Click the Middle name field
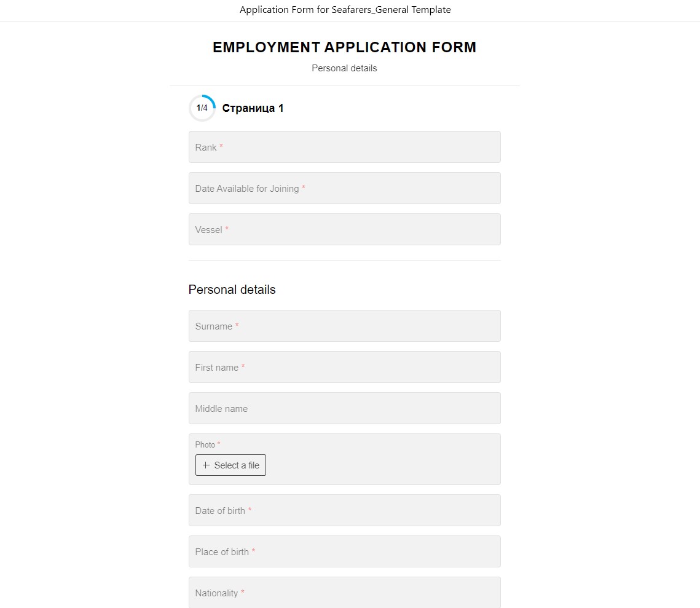Viewport: 700px width, 608px height. (344, 409)
